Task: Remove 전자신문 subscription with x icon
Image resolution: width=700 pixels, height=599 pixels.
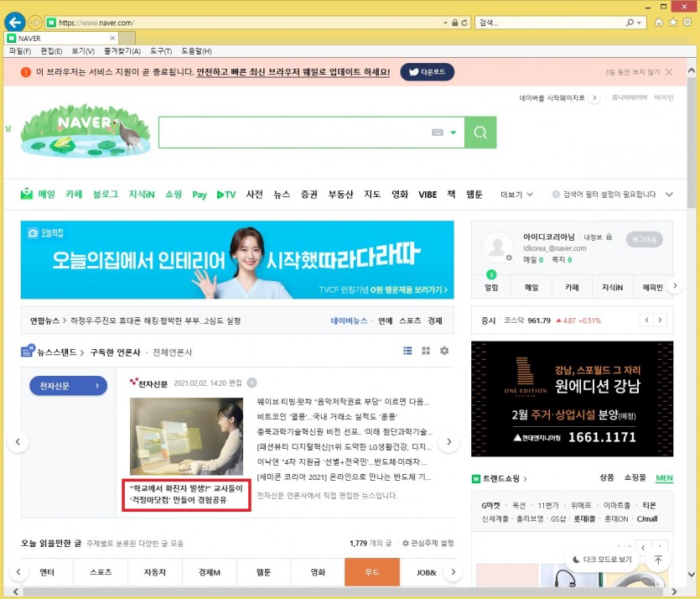Action: coord(251,383)
